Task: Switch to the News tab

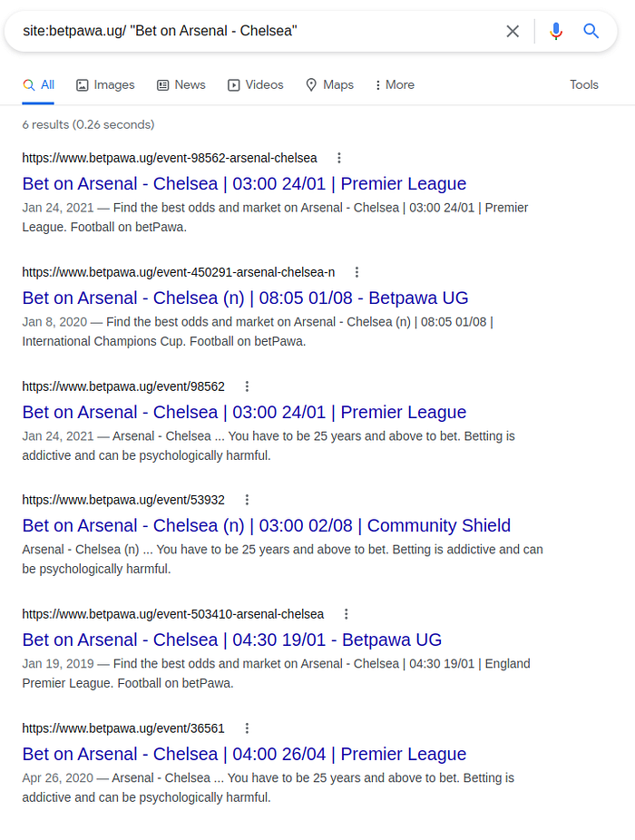Action: click(181, 84)
